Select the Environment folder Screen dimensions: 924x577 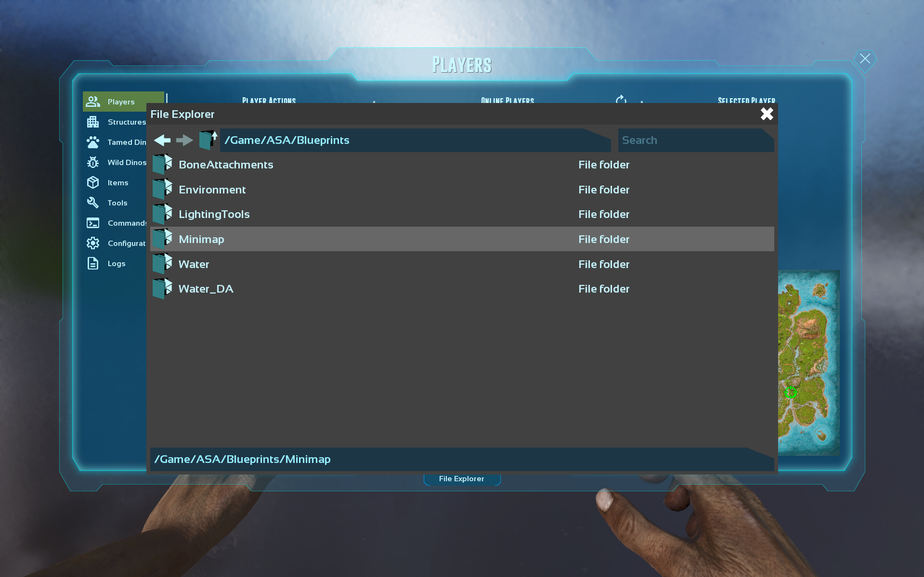coord(212,190)
